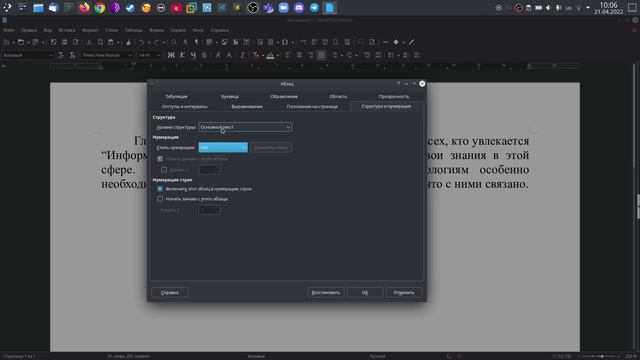
Task: Open Telegram from the taskbar
Action: (314, 8)
